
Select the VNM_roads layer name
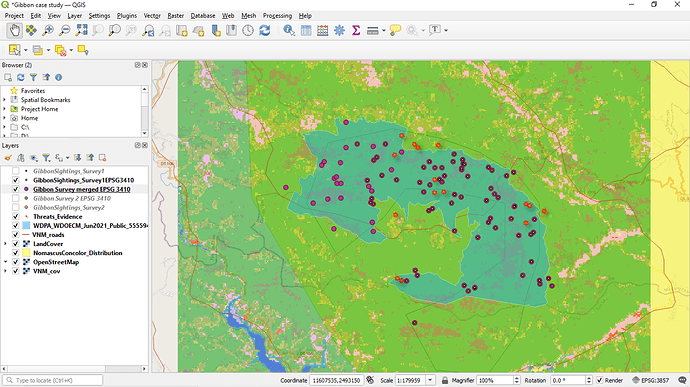pos(48,235)
